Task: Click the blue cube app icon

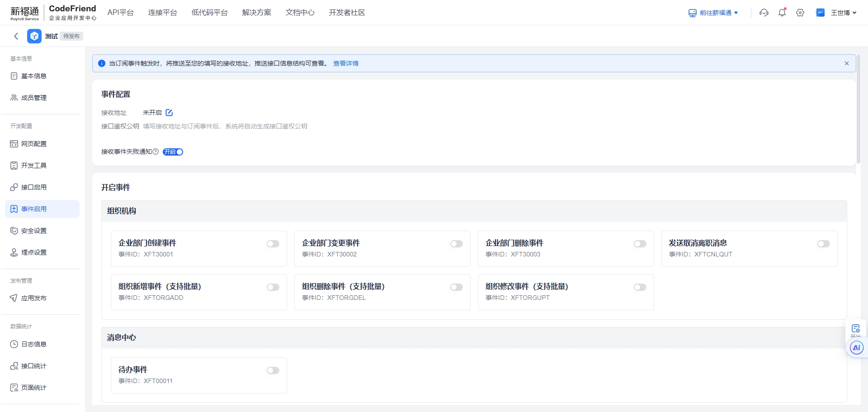Action: pyautogui.click(x=34, y=36)
